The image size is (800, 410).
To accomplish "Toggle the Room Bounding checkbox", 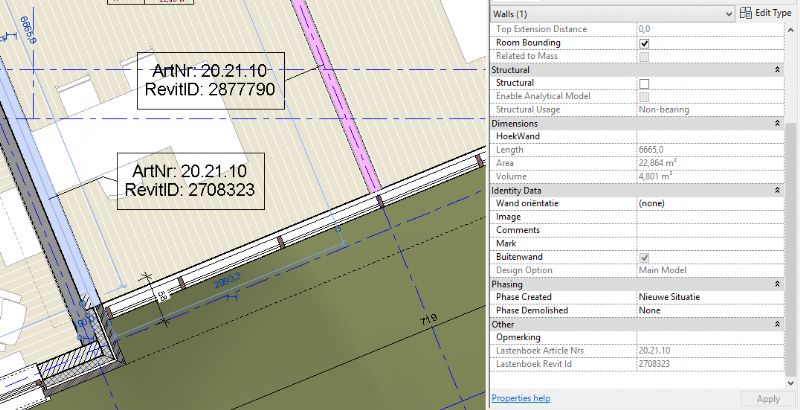I will 644,44.
